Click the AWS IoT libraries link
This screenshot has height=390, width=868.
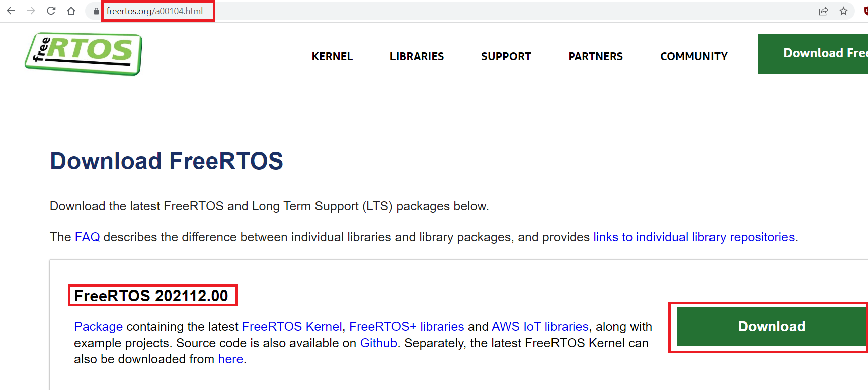539,327
